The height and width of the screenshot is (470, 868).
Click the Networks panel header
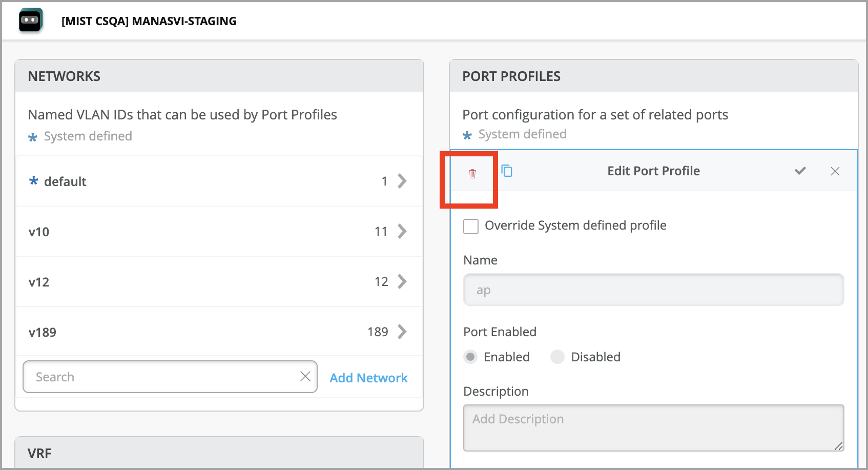click(64, 76)
